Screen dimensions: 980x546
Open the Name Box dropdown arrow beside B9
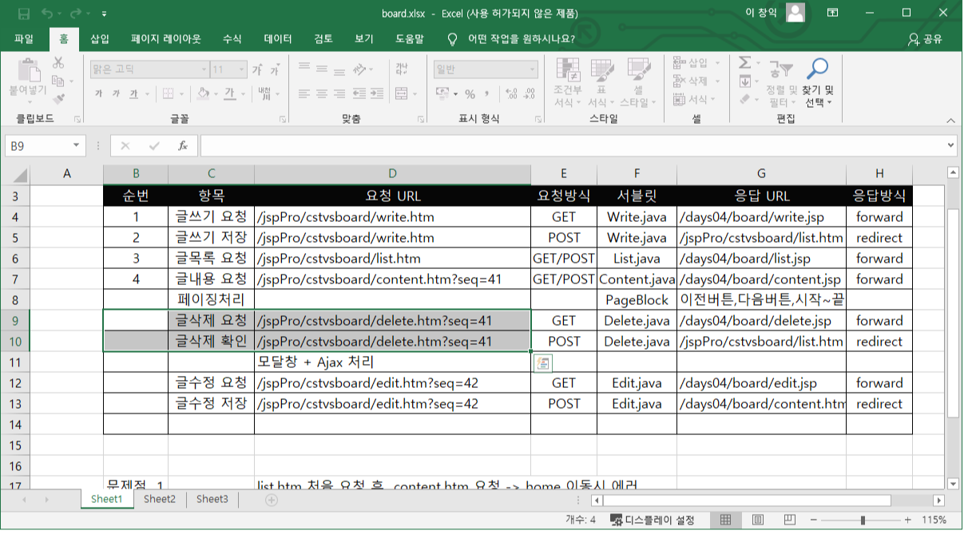pyautogui.click(x=76, y=145)
